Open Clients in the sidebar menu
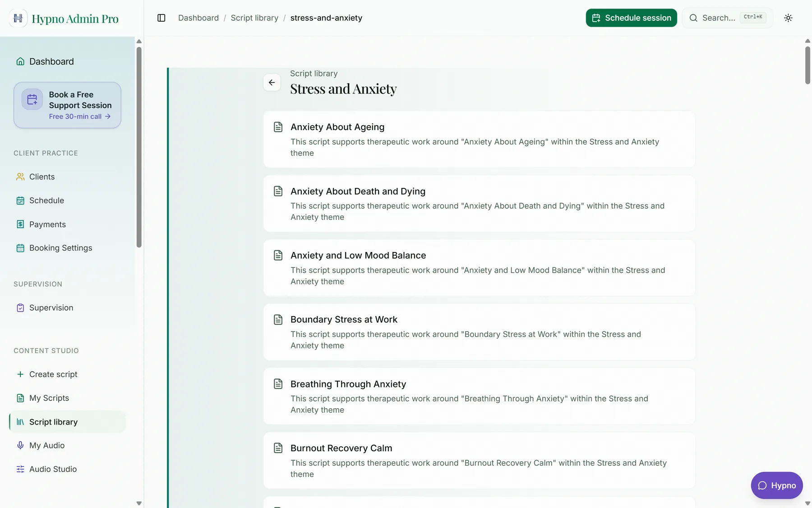The height and width of the screenshot is (508, 812). [x=68, y=177]
